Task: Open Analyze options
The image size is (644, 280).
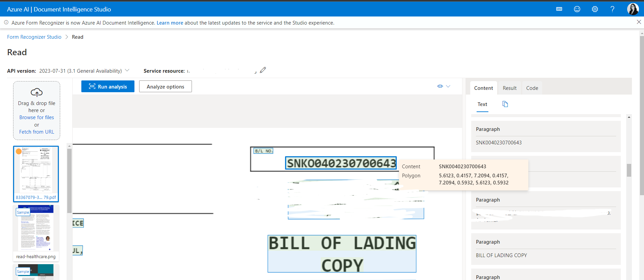Action: click(x=165, y=86)
